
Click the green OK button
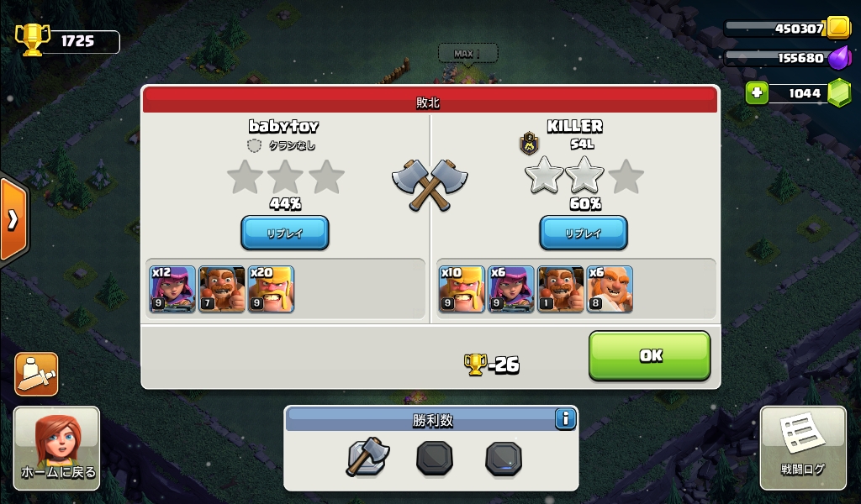(650, 356)
